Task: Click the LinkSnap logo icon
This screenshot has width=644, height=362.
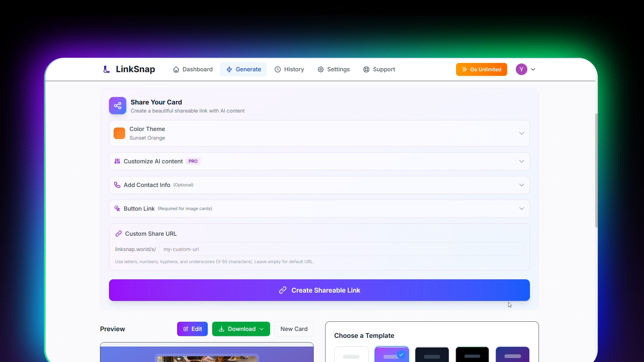Action: [106, 69]
